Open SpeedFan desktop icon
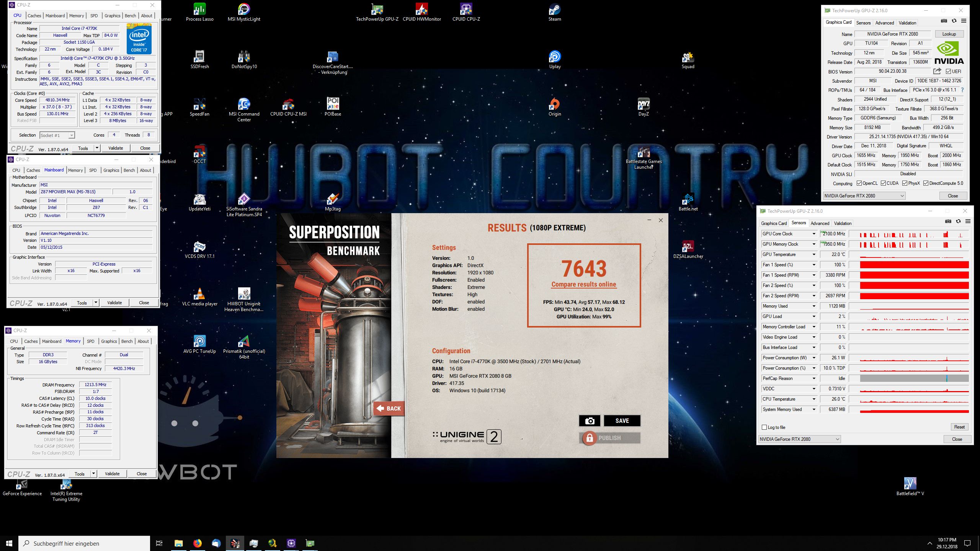The image size is (980, 551). 199,107
